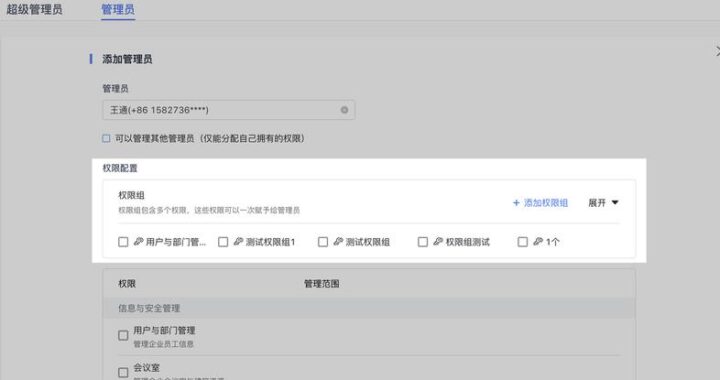This screenshot has height=380, width=720.
Task: Click the 管理范围 column header
Action: [321, 284]
